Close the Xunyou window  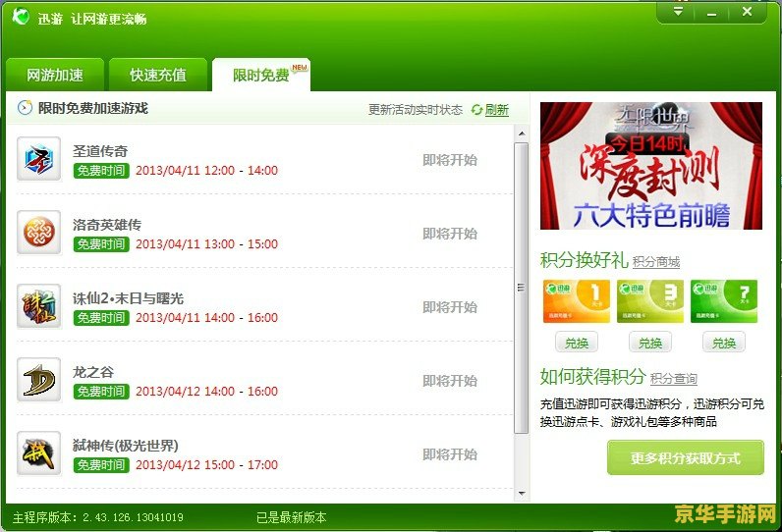tap(747, 12)
